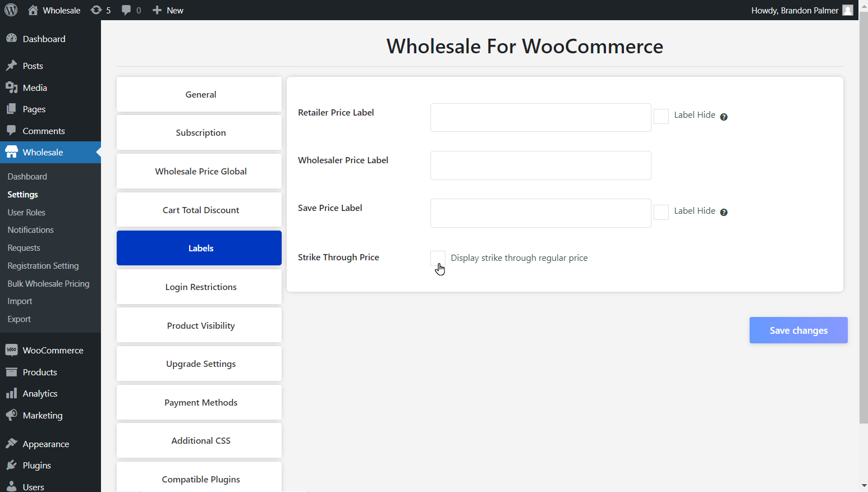Image resolution: width=868 pixels, height=492 pixels.
Task: Open User Roles submenu link
Action: point(26,212)
